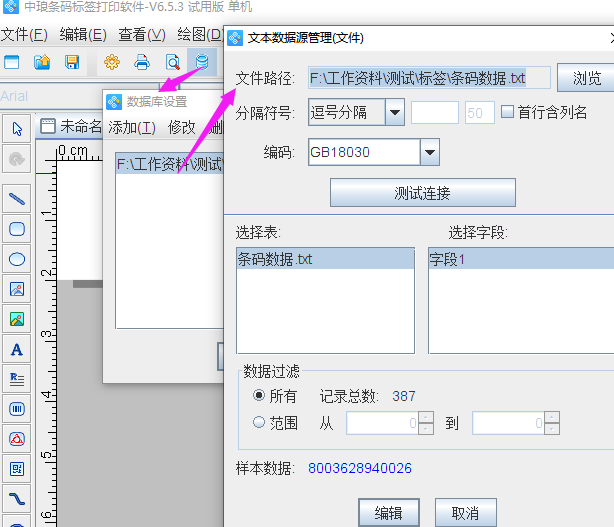614x527 pixels.
Task: Select the QR code tool
Action: click(x=16, y=469)
